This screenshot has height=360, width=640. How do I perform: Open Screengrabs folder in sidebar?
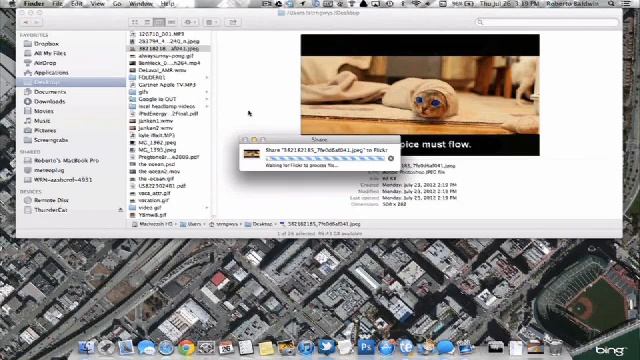(51, 140)
